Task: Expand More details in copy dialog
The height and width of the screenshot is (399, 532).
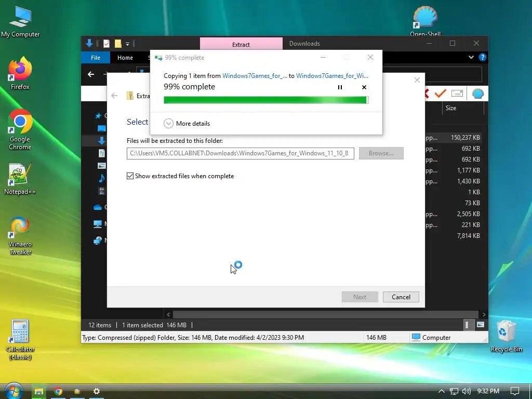Action: [x=187, y=124]
